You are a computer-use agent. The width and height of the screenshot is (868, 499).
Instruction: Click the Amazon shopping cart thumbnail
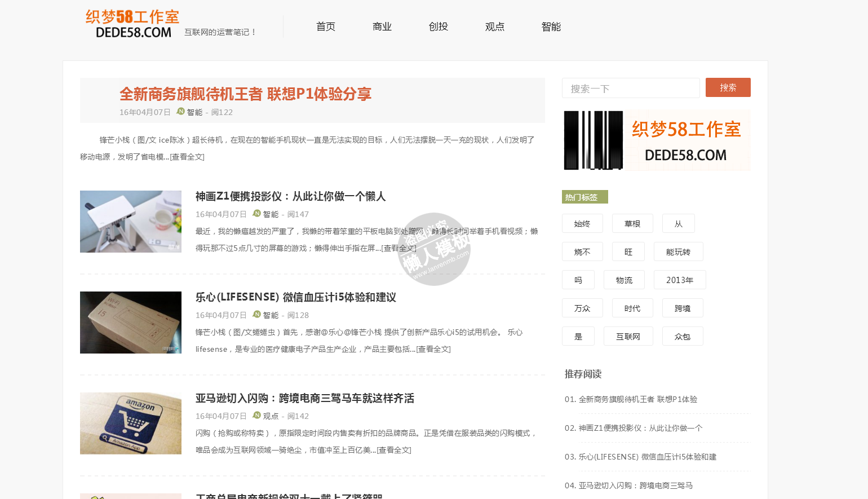click(131, 423)
